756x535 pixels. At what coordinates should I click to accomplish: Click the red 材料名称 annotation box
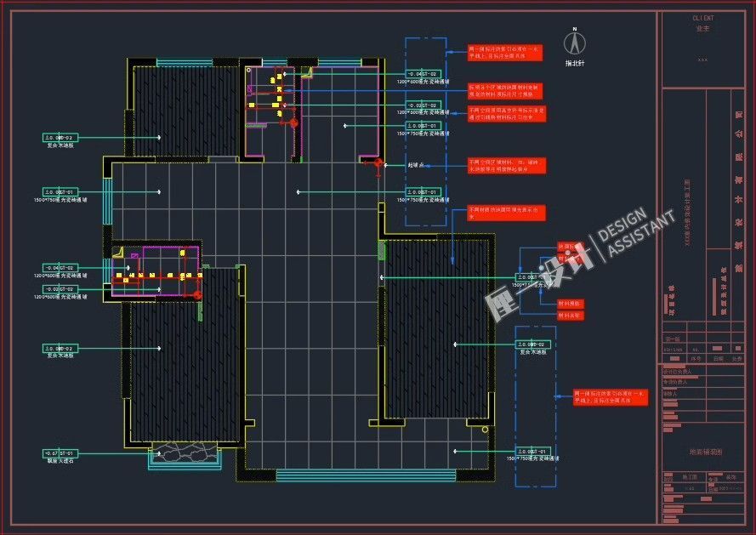[571, 315]
